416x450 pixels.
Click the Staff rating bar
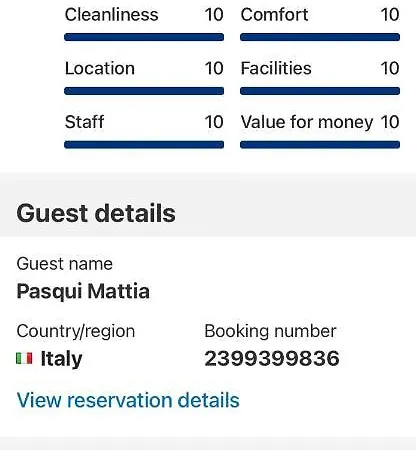click(x=144, y=144)
